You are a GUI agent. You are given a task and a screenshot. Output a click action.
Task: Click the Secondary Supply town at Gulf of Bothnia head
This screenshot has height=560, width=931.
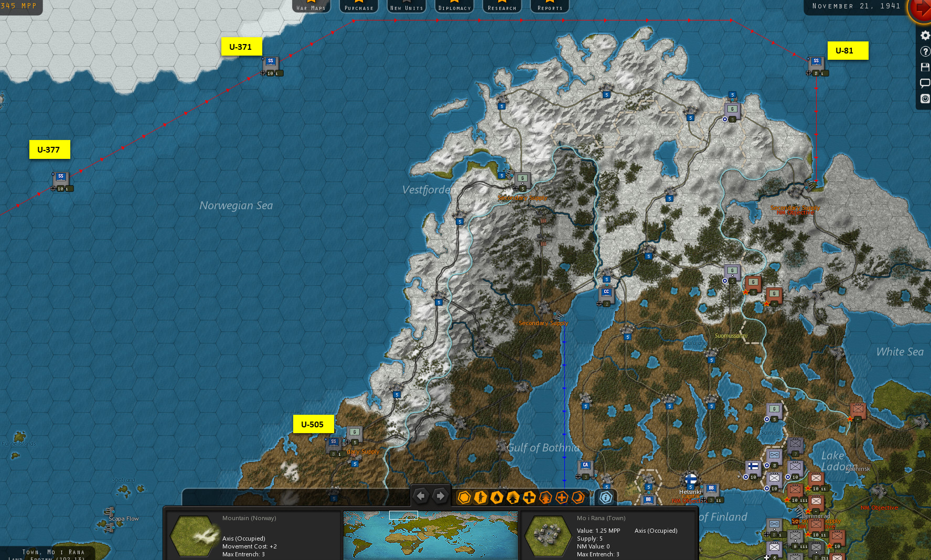click(543, 308)
